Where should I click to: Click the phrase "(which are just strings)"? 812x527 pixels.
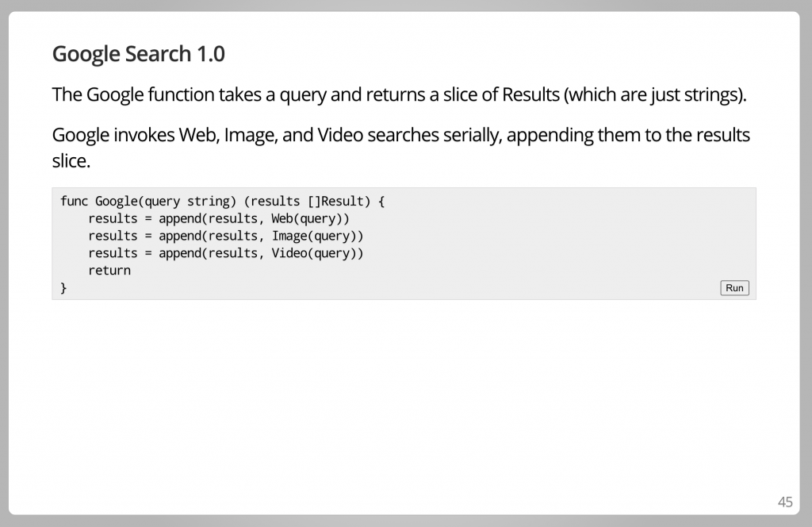tap(653, 94)
